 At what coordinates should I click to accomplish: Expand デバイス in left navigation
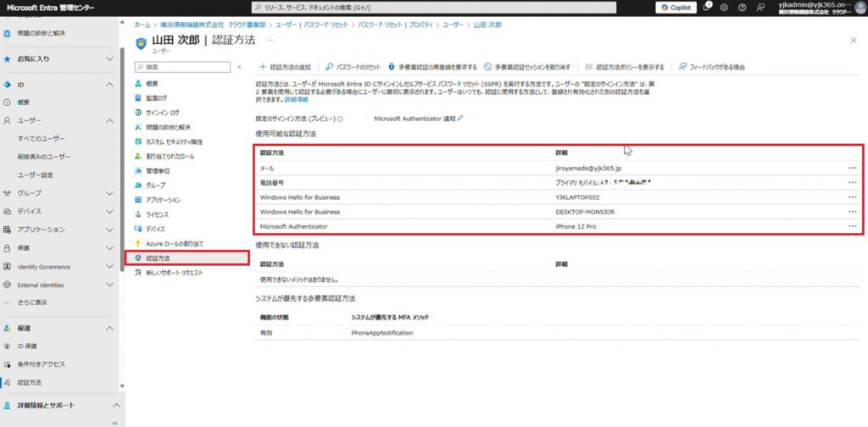pos(109,211)
